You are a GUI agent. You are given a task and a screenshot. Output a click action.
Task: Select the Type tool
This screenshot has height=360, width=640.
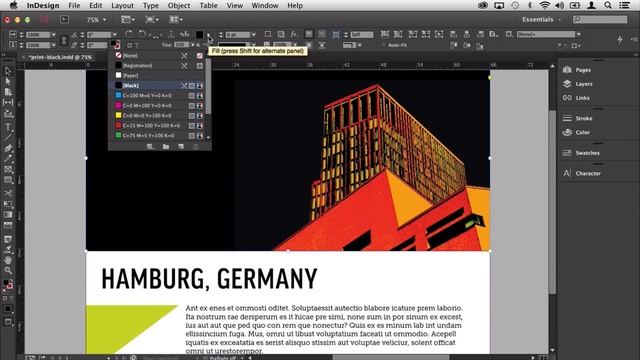[x=8, y=127]
